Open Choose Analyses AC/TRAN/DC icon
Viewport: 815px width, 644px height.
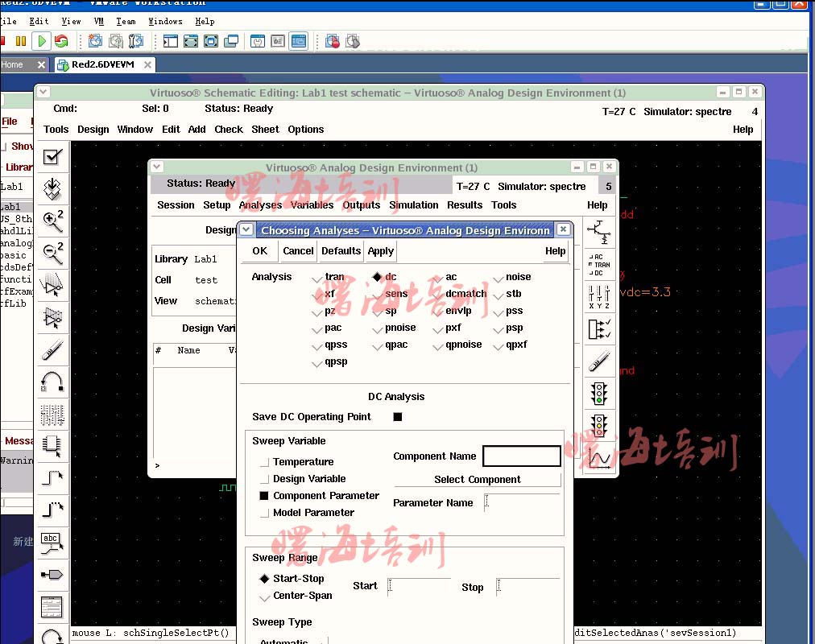pos(598,264)
